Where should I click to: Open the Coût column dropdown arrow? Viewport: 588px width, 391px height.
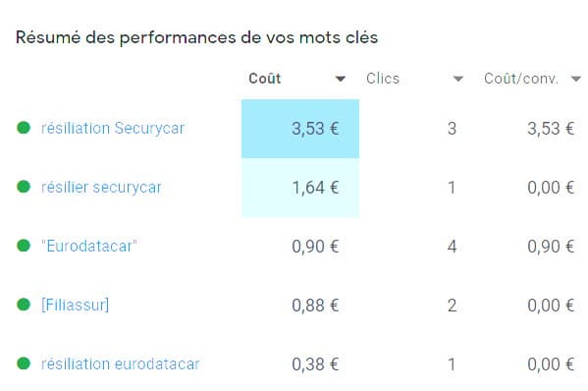click(x=340, y=79)
